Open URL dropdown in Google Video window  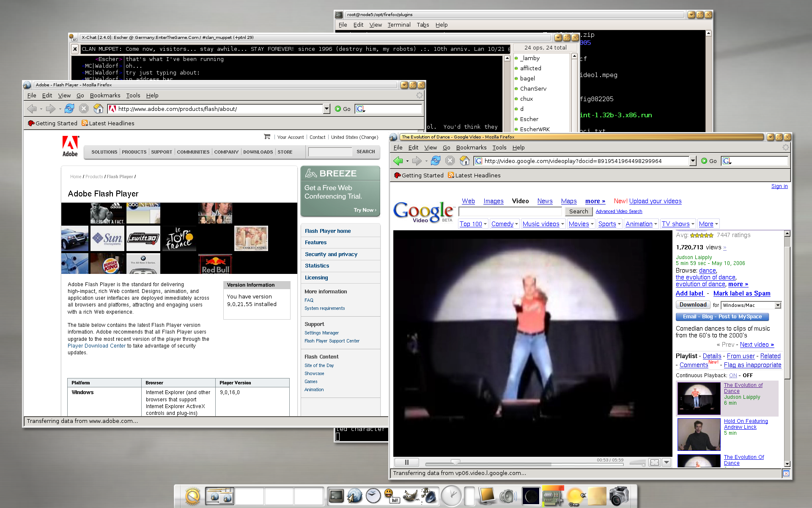click(693, 161)
